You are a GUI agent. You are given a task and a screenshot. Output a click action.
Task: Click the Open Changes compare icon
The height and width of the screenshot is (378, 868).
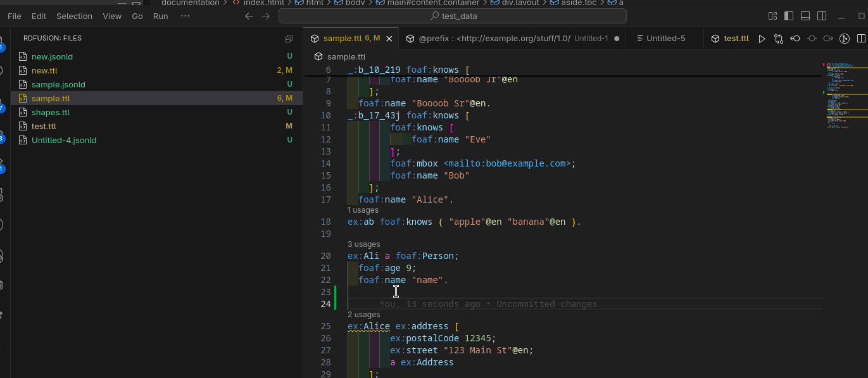coord(778,39)
